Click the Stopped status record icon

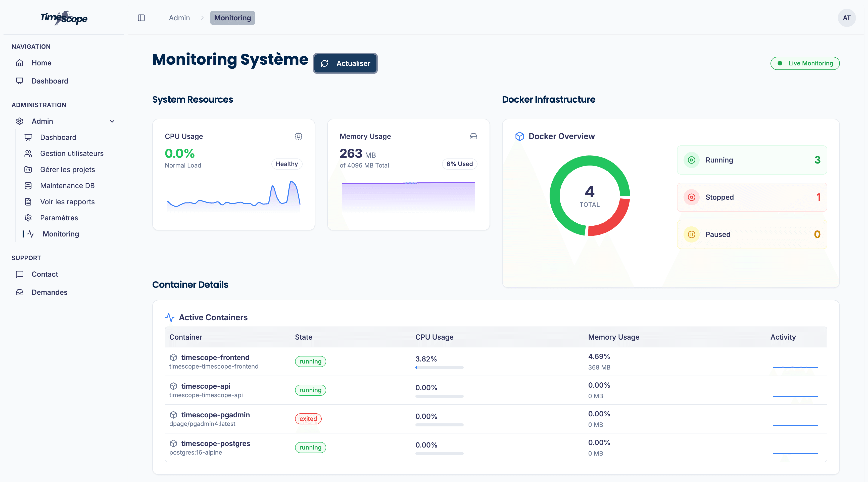pyautogui.click(x=691, y=197)
